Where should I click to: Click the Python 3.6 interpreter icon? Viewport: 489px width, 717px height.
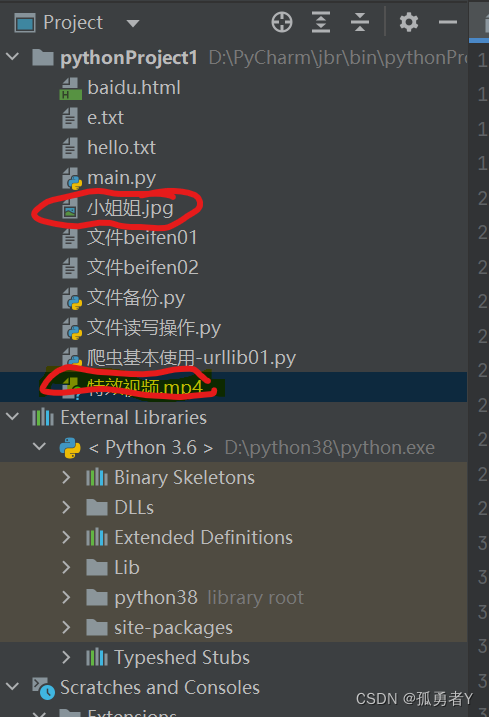(x=70, y=448)
